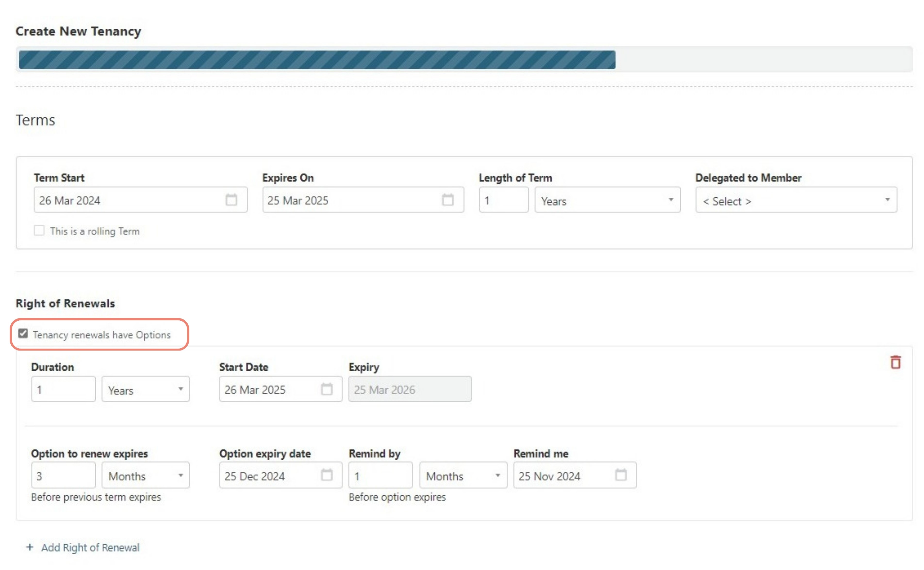This screenshot has width=924, height=570.
Task: Click the 'Before option expires' hint text
Action: coord(397,497)
